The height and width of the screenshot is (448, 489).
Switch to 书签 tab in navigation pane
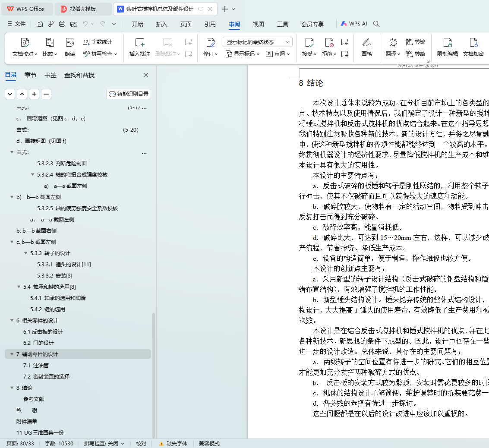tap(50, 75)
